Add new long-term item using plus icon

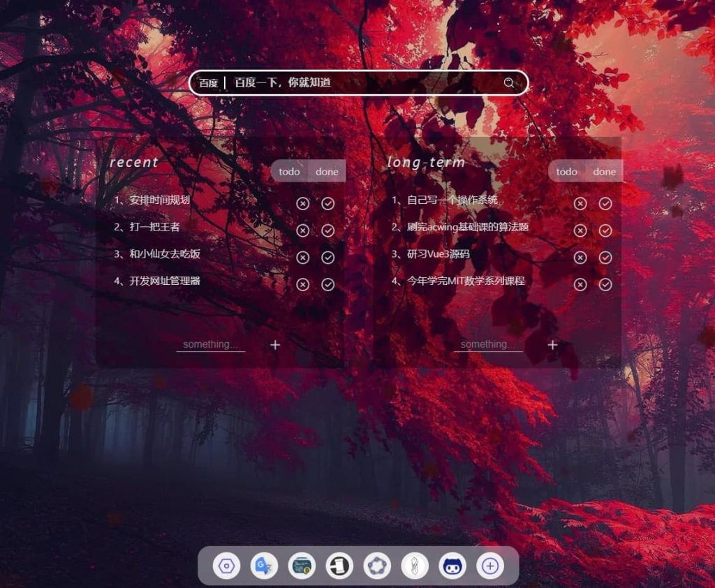553,344
